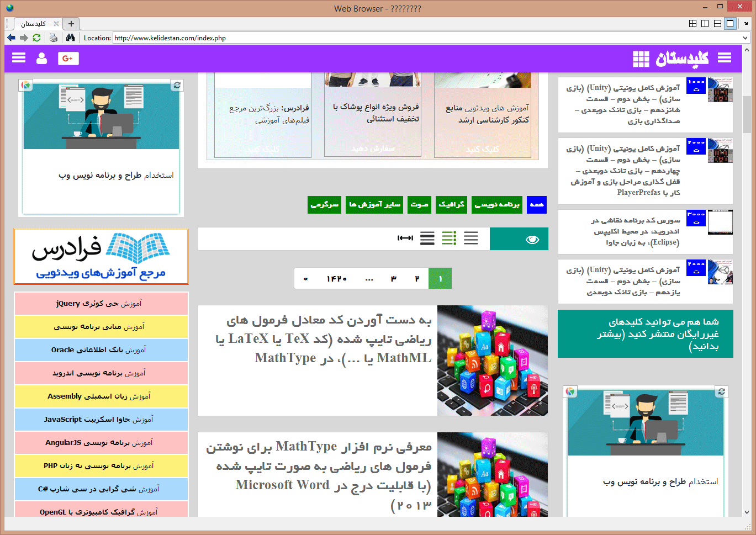
Task: Switch to vertical split view layout
Action: pos(705,23)
